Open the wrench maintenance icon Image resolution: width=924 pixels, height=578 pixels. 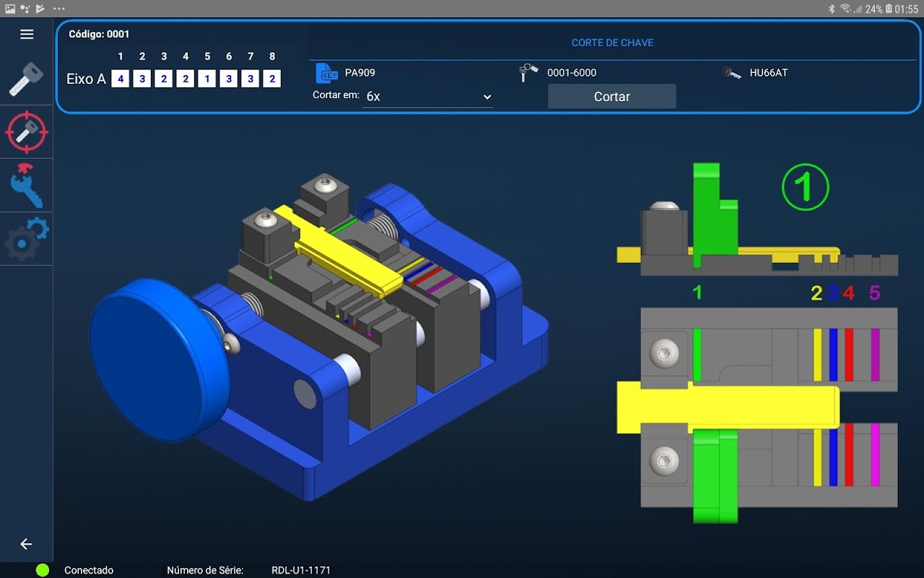27,185
